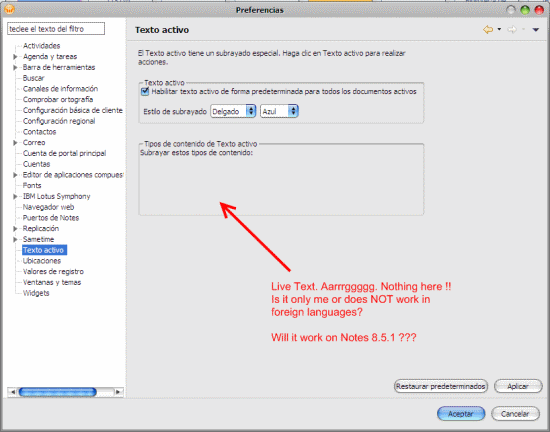
Task: Select Sametime label in tree
Action: coord(39,239)
